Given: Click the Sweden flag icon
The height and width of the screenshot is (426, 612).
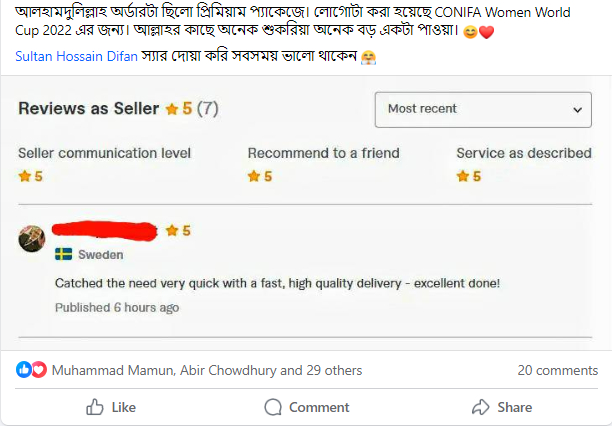Looking at the screenshot, I should click(x=63, y=254).
